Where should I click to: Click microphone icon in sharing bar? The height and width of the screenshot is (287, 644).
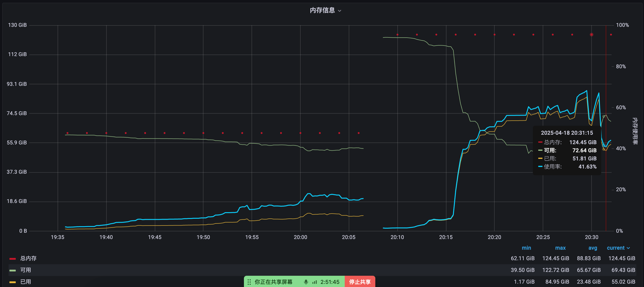306,282
